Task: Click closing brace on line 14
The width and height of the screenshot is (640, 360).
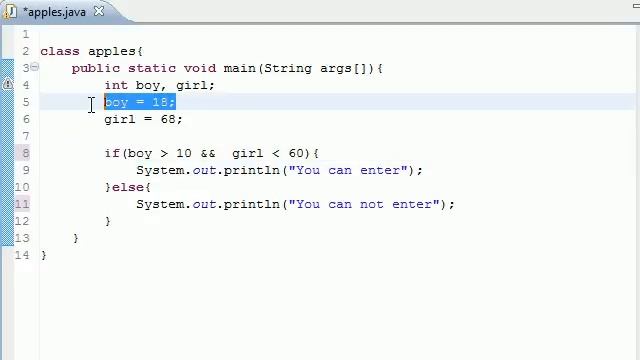Action: tap(44, 256)
